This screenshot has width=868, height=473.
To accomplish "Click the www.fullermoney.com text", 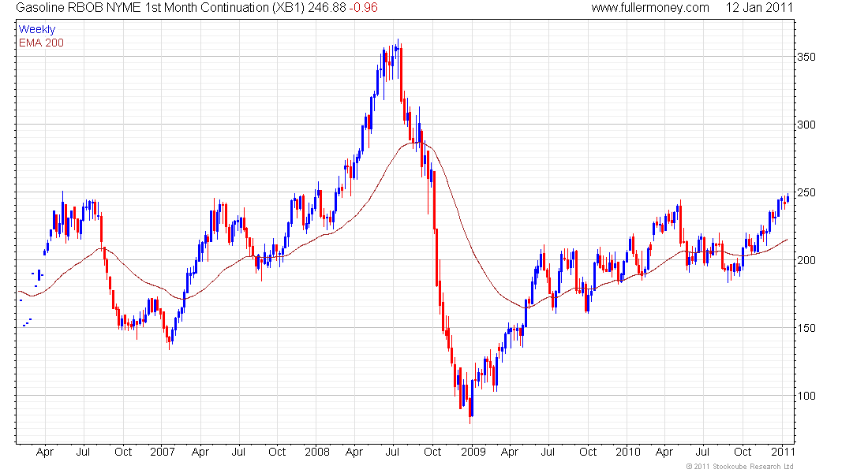I will (650, 8).
